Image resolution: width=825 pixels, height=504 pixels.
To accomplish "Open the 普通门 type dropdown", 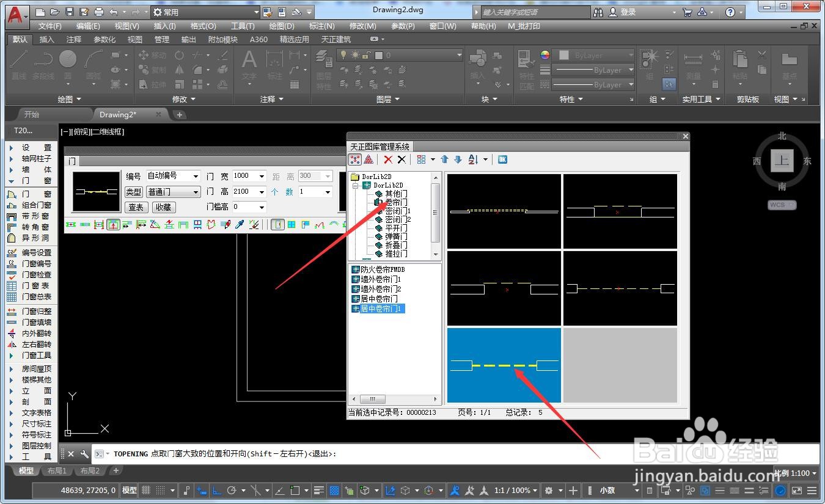I will [196, 192].
